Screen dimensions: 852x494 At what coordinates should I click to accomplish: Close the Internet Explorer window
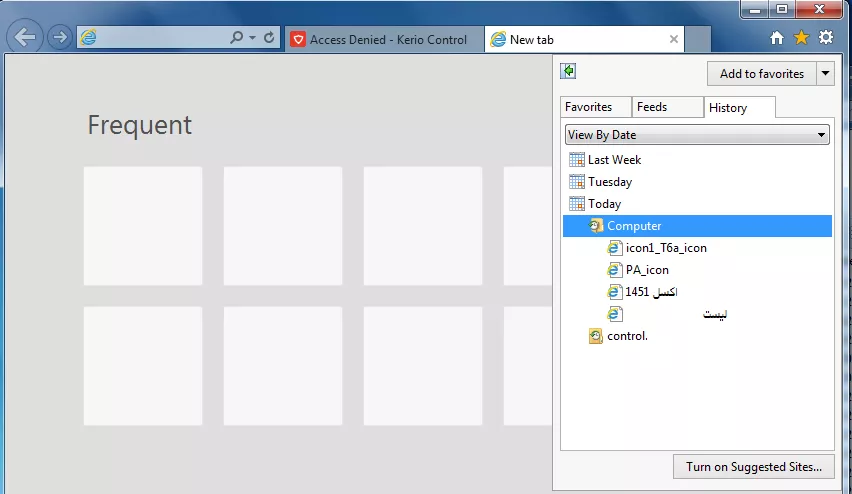point(819,9)
